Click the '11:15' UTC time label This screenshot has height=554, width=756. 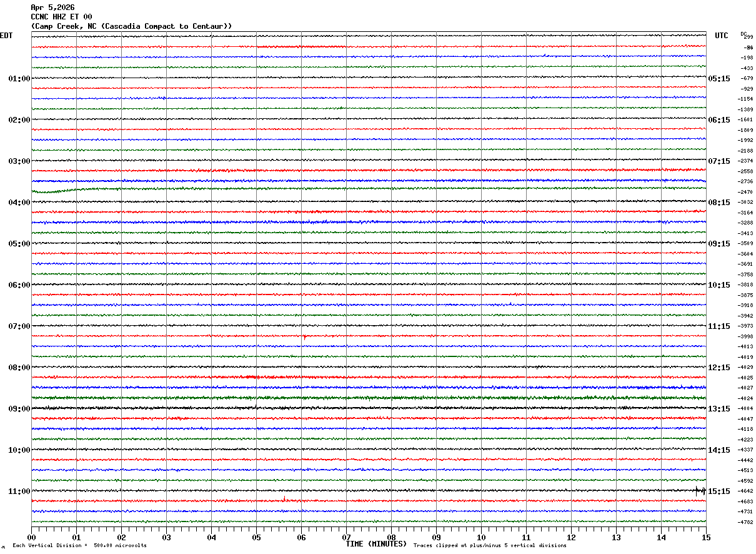click(x=719, y=326)
